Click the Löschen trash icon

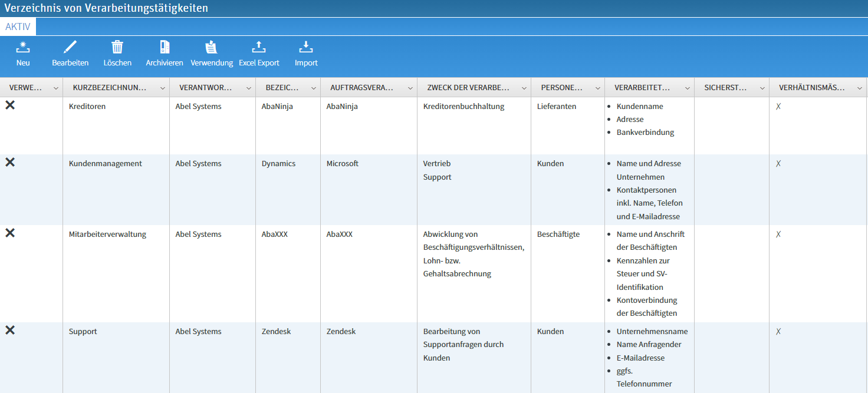tap(117, 47)
